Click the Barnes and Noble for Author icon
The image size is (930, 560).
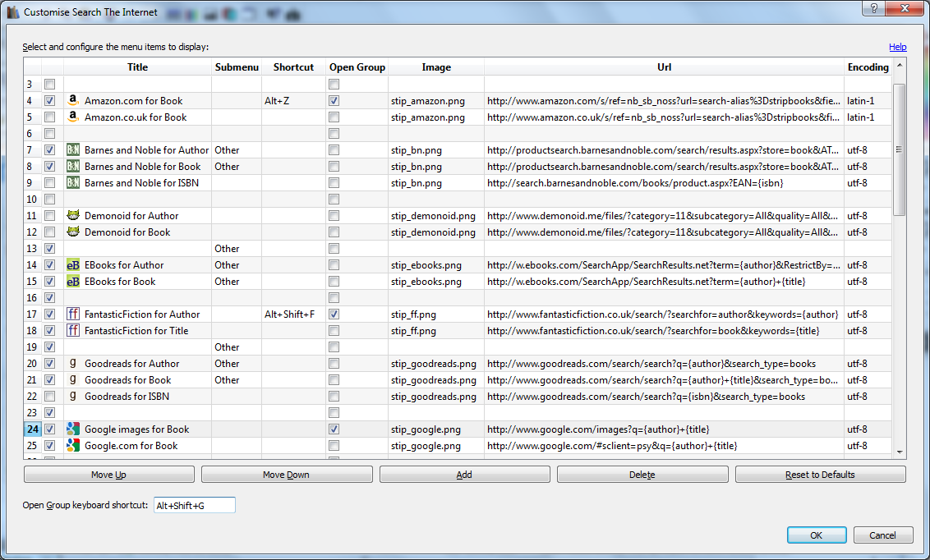click(x=73, y=150)
